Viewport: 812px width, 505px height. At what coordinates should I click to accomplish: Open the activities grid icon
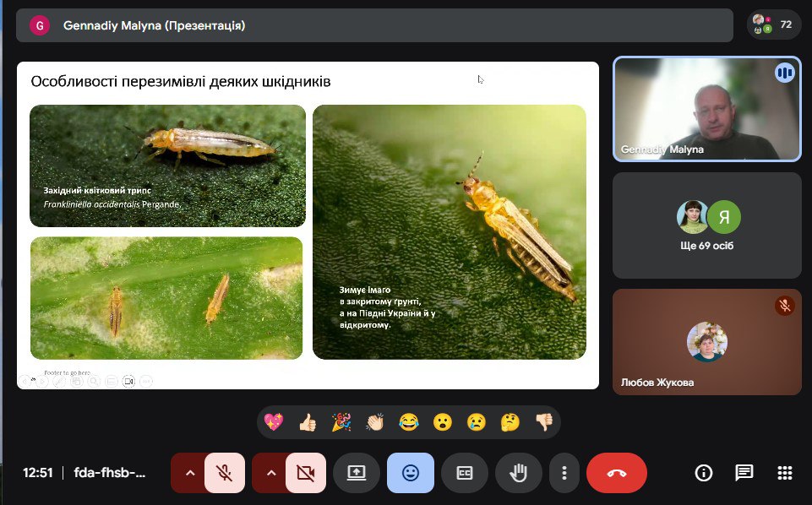[x=784, y=473]
